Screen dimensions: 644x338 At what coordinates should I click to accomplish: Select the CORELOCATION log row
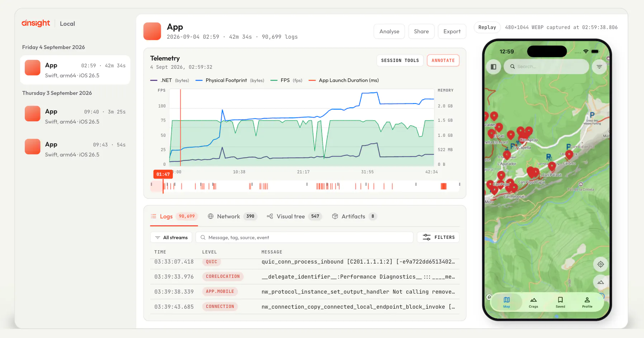pos(305,277)
